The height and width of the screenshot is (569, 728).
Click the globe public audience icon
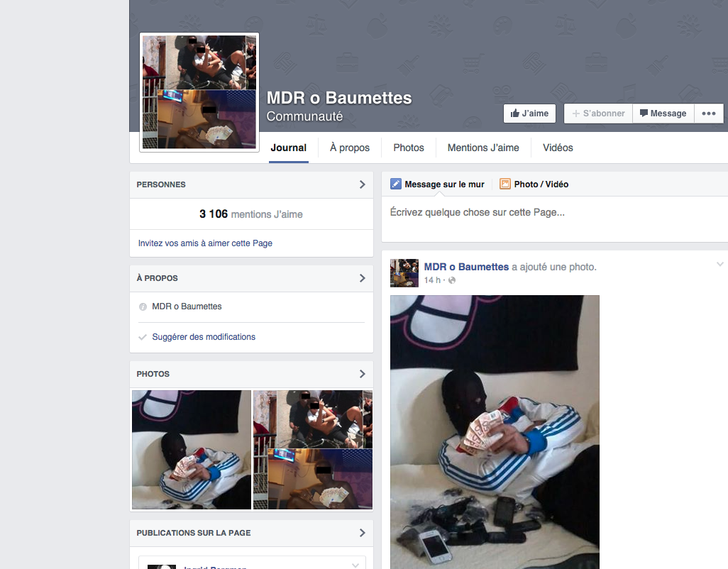click(x=452, y=280)
